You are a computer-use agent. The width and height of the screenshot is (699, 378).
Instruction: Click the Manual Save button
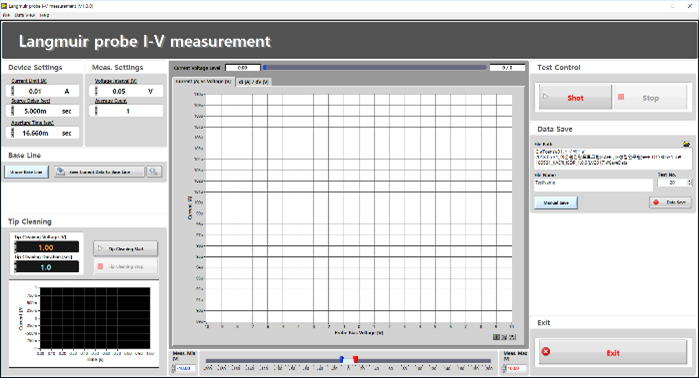point(556,202)
